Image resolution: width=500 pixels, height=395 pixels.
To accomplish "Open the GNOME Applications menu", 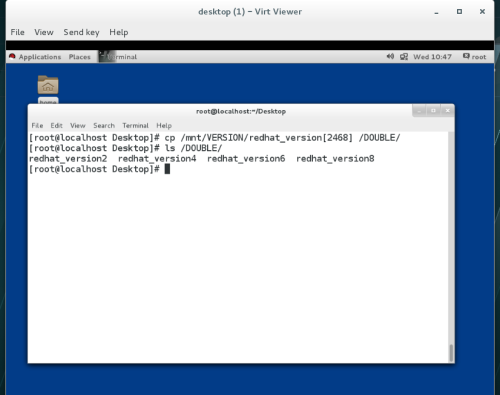I will click(x=40, y=57).
